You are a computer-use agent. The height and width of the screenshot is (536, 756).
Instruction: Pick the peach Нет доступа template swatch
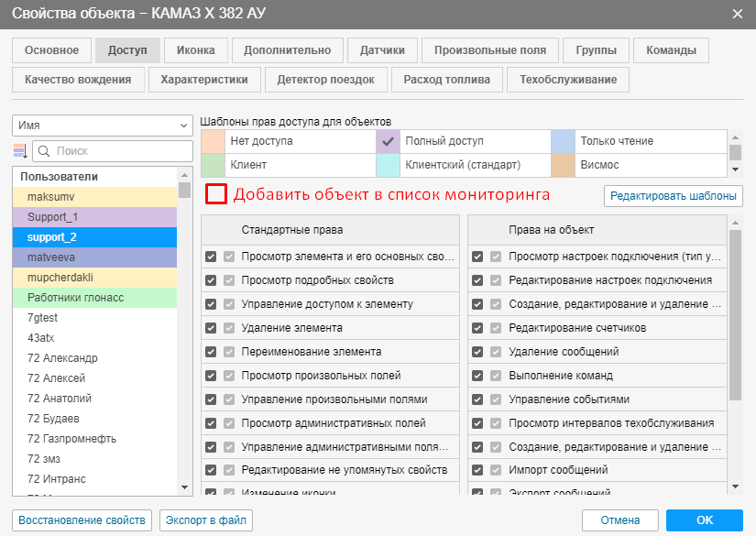(x=213, y=141)
